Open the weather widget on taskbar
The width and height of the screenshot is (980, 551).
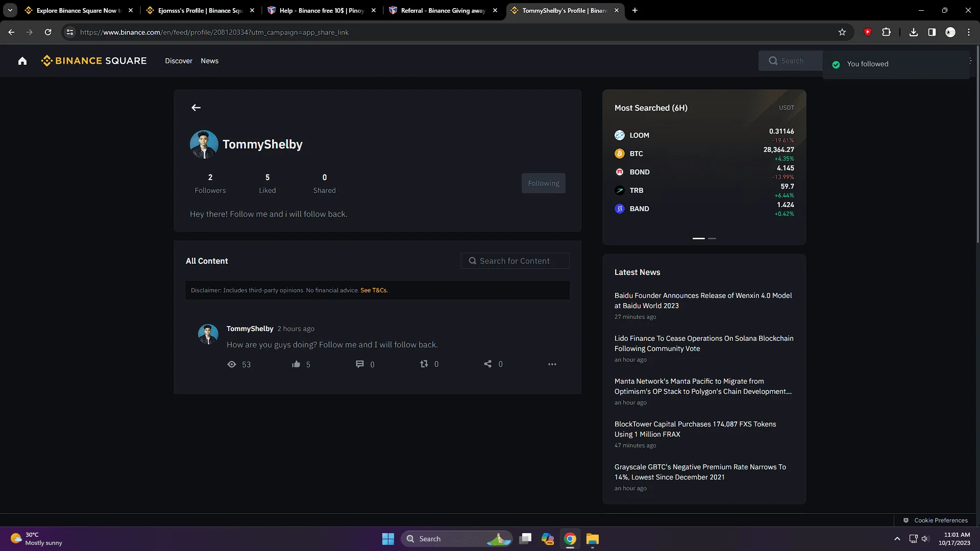[37, 539]
